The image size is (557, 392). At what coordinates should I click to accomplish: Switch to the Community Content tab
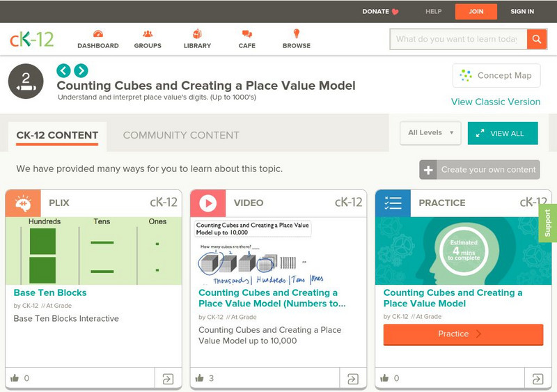tap(181, 135)
